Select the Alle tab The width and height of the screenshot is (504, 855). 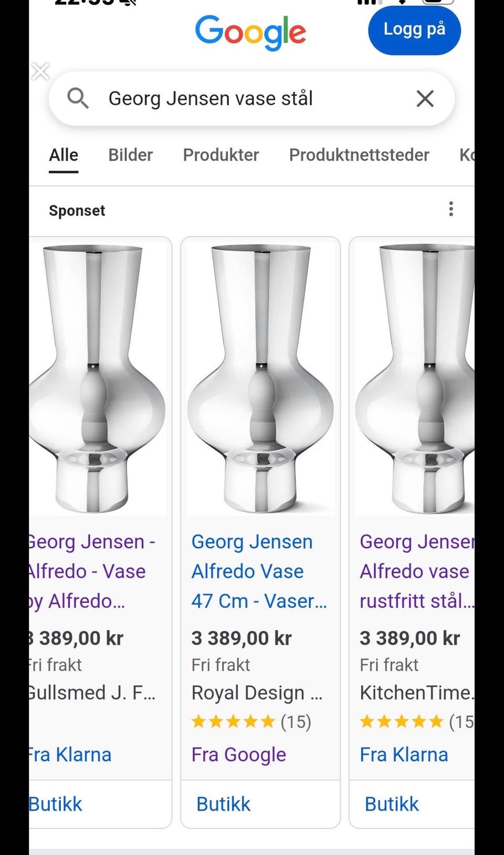tap(64, 155)
